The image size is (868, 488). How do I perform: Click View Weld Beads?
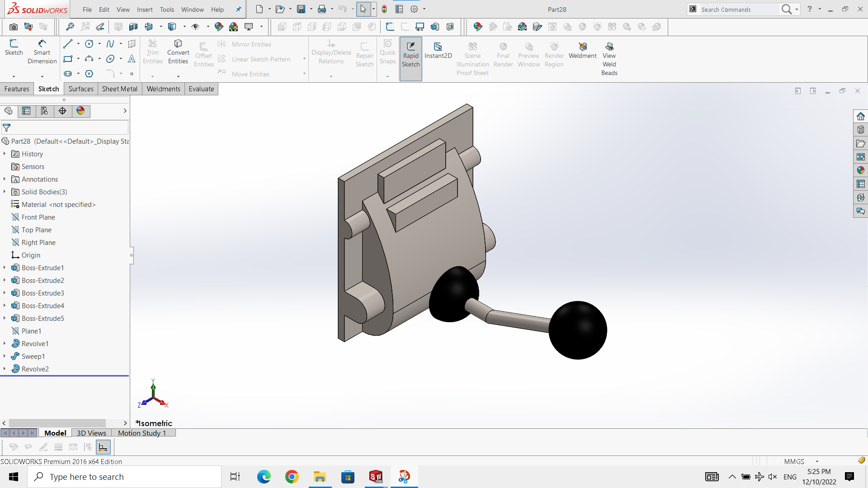pyautogui.click(x=609, y=59)
